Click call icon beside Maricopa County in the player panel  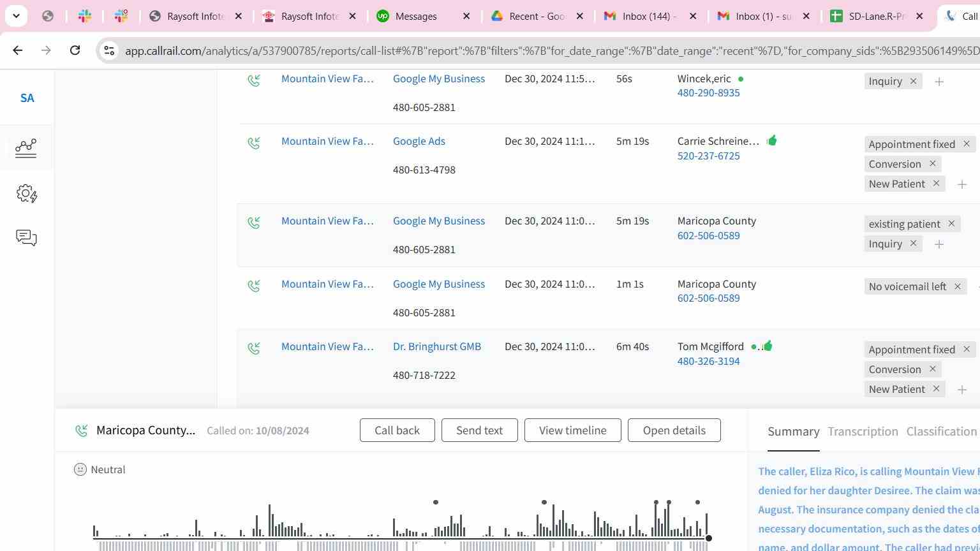[x=82, y=430]
